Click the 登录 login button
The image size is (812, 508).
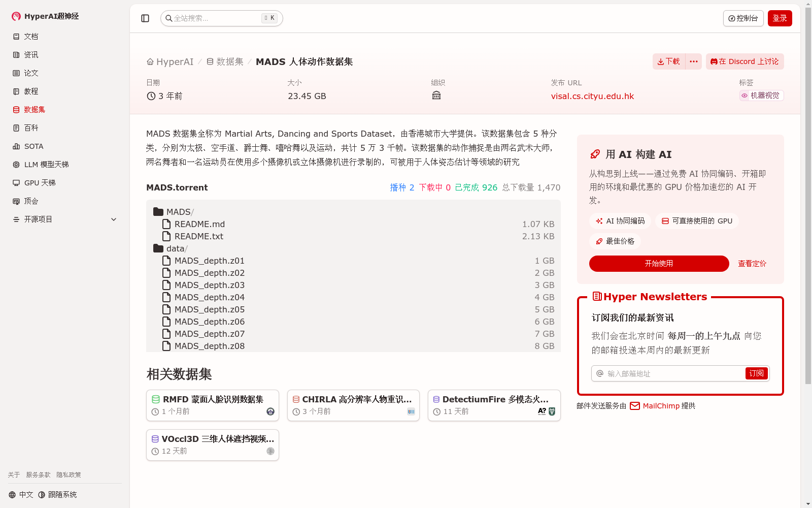pyautogui.click(x=780, y=18)
